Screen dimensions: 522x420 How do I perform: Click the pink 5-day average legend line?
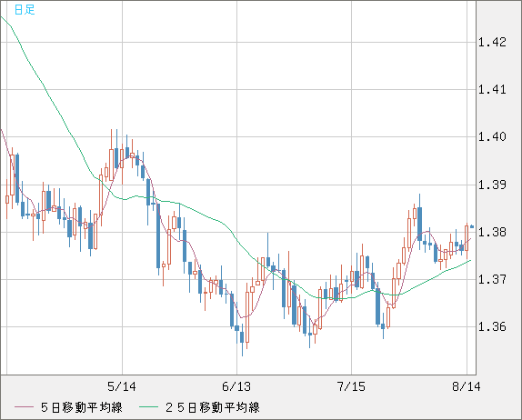[24, 407]
